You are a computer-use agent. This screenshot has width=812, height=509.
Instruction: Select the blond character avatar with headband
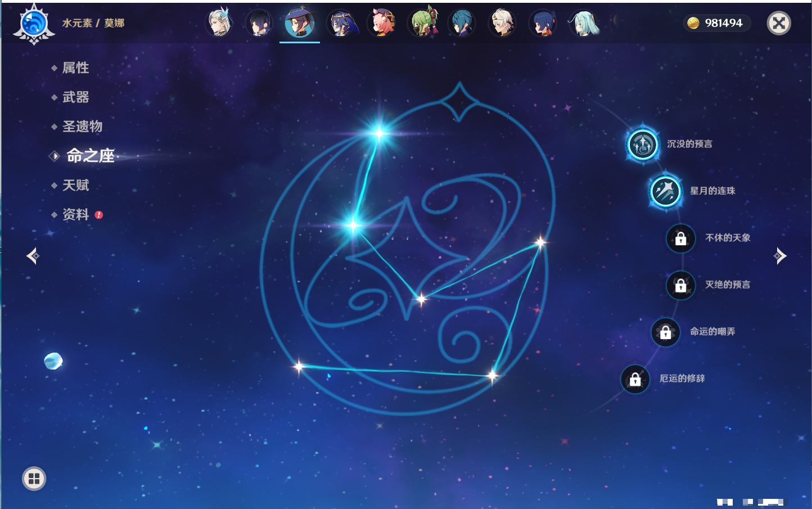point(502,23)
